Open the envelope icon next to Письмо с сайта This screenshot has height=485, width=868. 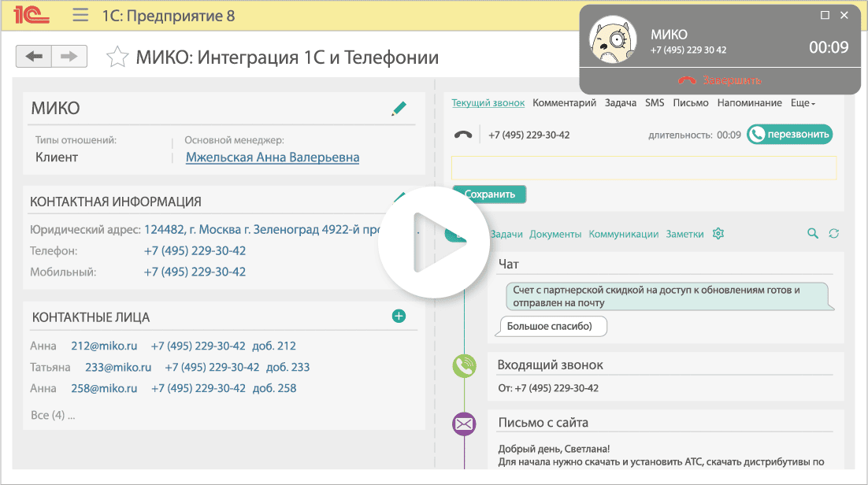pyautogui.click(x=464, y=424)
